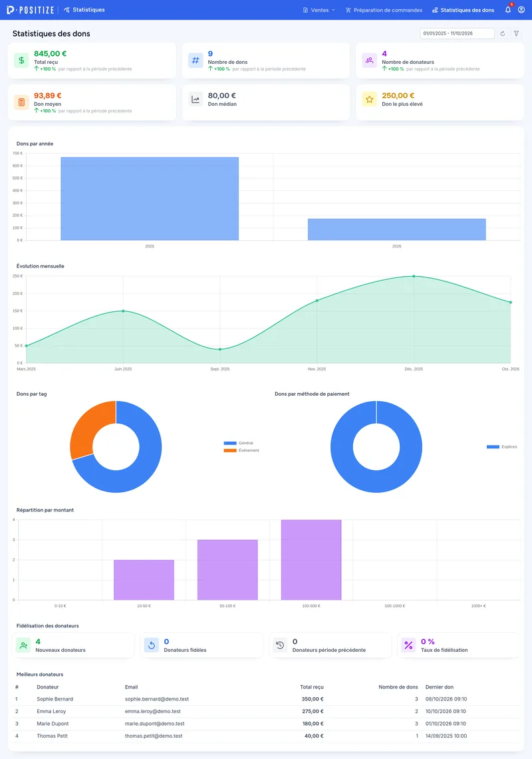Click the Total reçu column header

[312, 687]
